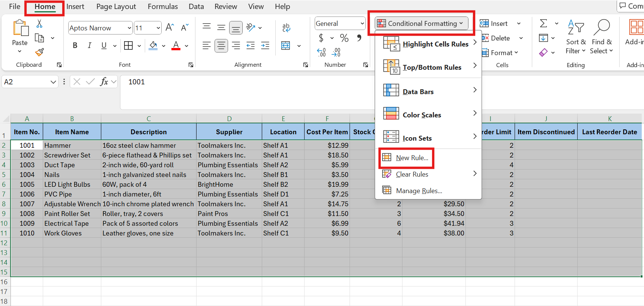Open the Data Bars submenu
This screenshot has width=644, height=306.
coord(428,91)
